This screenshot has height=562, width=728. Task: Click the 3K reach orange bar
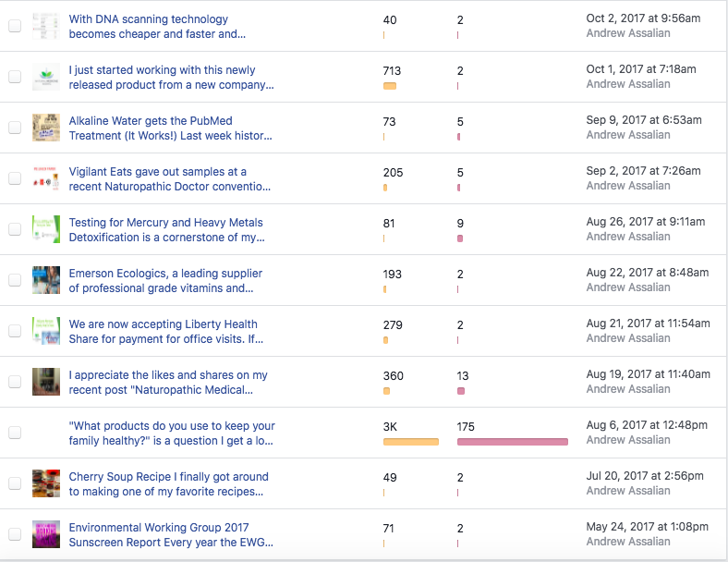coord(411,442)
